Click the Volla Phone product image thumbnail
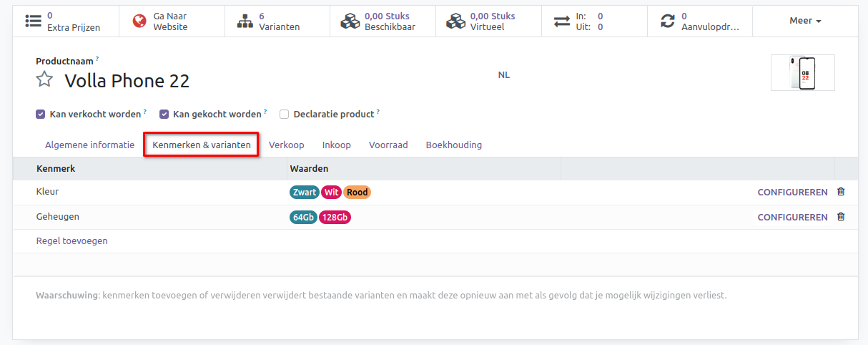Image resolution: width=868 pixels, height=345 pixels. pos(802,73)
